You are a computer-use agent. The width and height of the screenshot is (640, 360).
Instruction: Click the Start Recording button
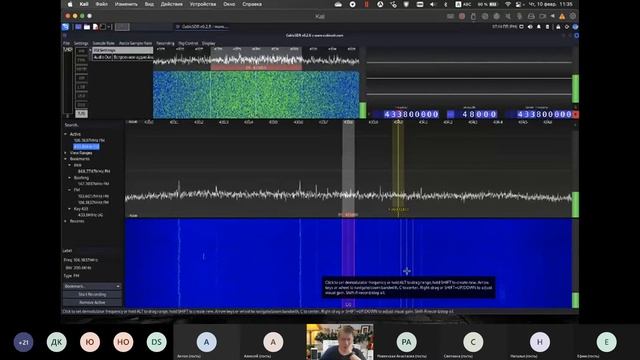pyautogui.click(x=92, y=294)
